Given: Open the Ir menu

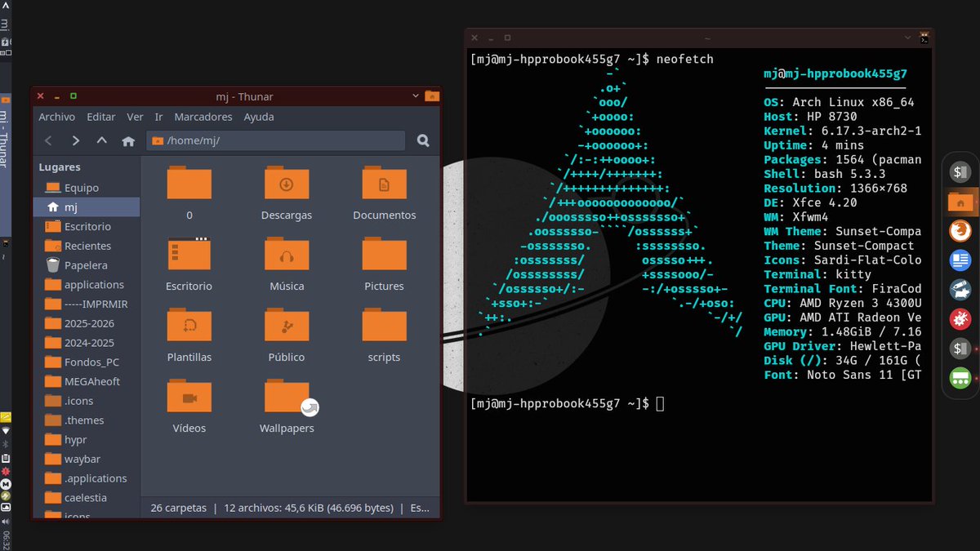Looking at the screenshot, I should 159,117.
